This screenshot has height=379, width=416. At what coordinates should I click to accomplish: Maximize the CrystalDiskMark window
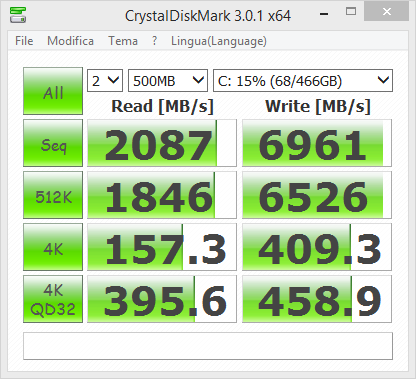(x=351, y=12)
